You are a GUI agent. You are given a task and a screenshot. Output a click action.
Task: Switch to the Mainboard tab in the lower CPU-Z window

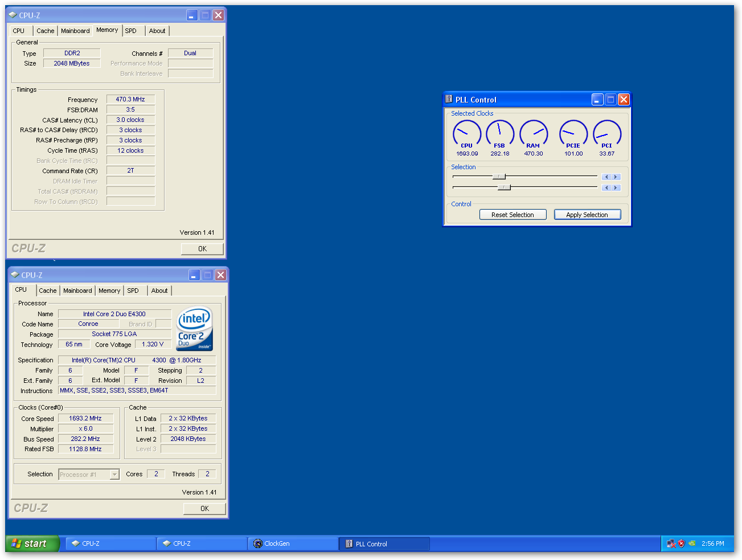click(77, 291)
